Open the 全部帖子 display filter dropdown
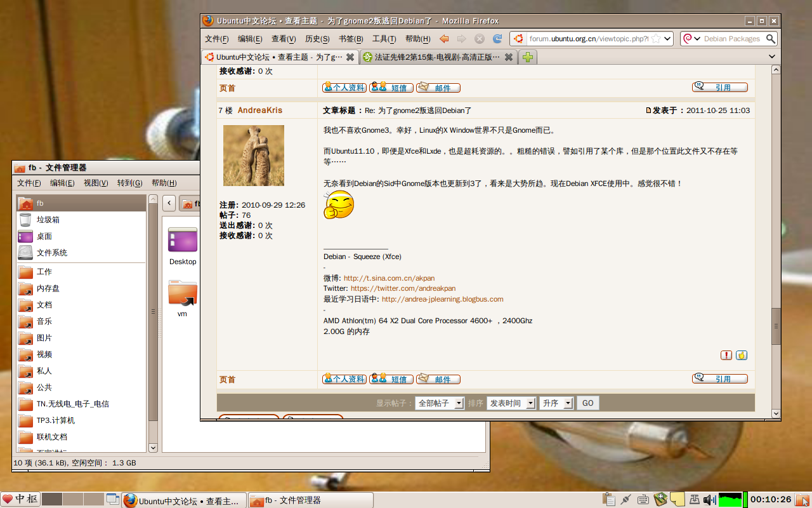 tap(440, 403)
